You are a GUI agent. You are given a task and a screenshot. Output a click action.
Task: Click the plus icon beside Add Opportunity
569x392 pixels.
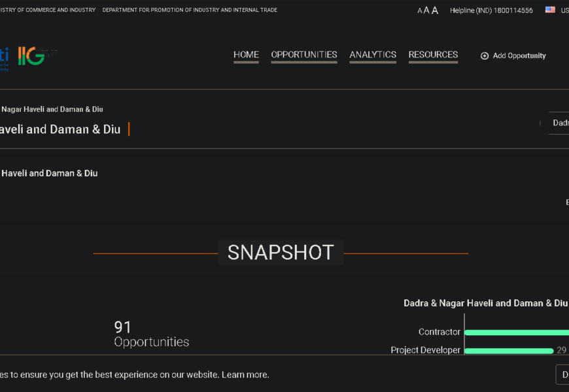pos(485,56)
